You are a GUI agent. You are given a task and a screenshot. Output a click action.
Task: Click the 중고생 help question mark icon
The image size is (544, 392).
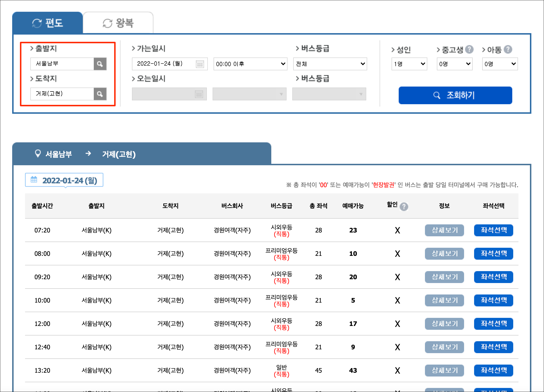coord(469,50)
